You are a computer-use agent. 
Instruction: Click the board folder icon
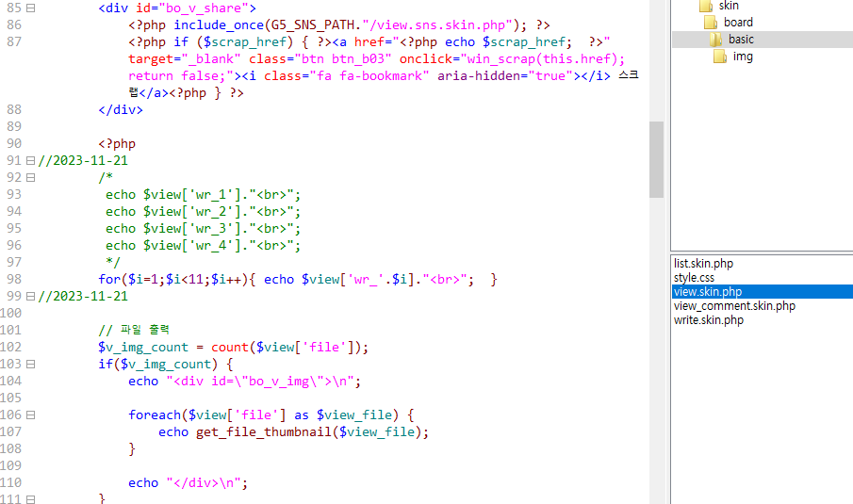[x=711, y=23]
